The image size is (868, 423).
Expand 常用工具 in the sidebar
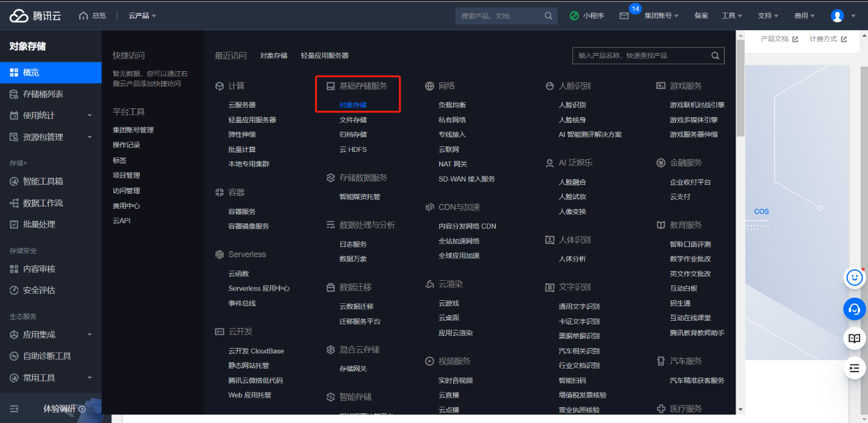[51, 378]
